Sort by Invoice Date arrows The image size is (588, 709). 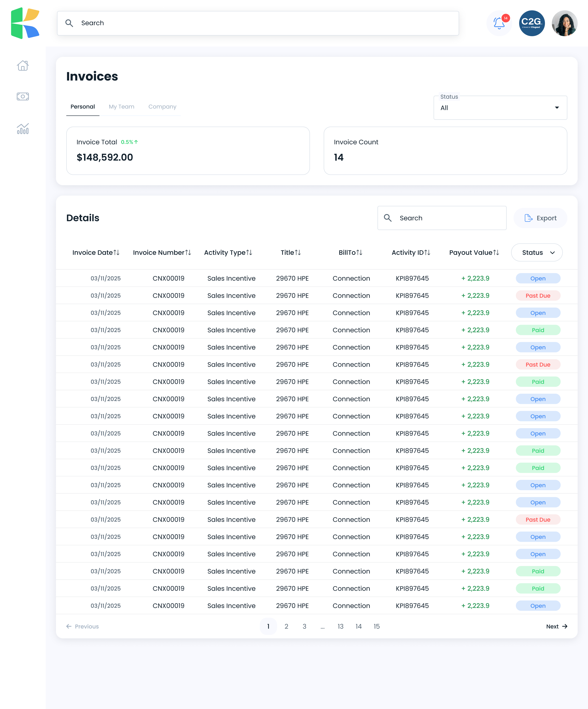[x=116, y=253]
